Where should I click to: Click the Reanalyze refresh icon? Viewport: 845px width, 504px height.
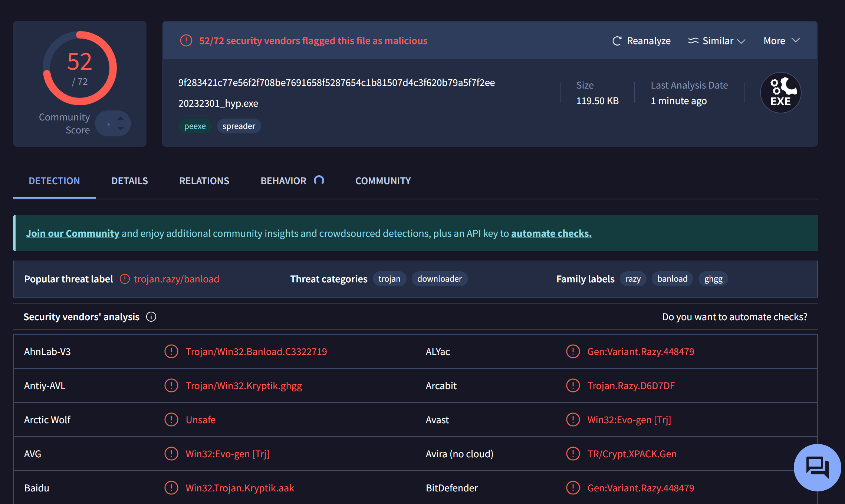point(617,41)
